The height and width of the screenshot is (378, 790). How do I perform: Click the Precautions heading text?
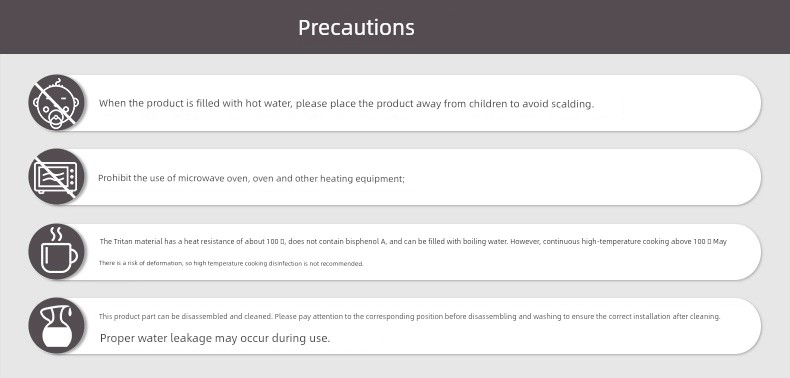pyautogui.click(x=356, y=27)
